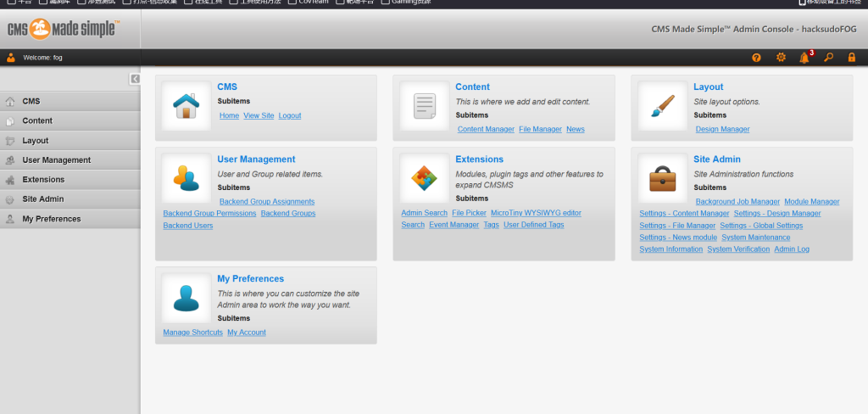Open the View Site link
This screenshot has width=868, height=414.
coord(259,116)
